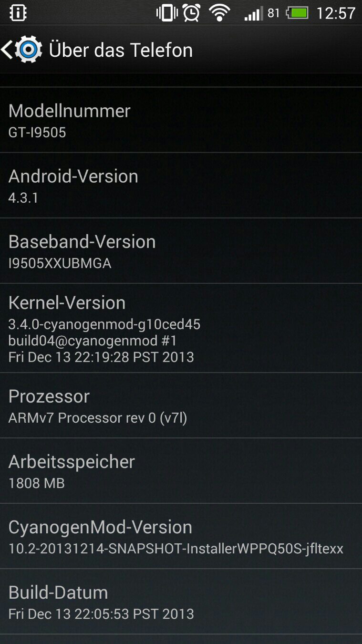The width and height of the screenshot is (362, 644).
Task: Tap the Kernel-Version entry
Action: (181, 328)
